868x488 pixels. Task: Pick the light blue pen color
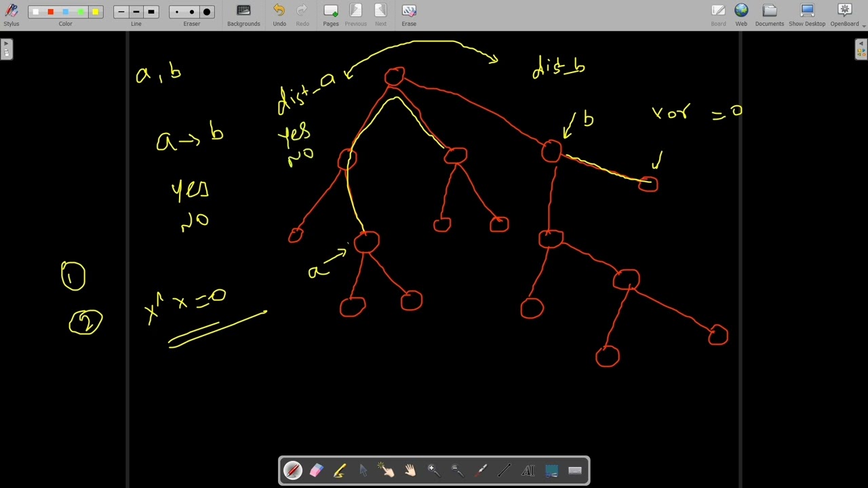[65, 12]
